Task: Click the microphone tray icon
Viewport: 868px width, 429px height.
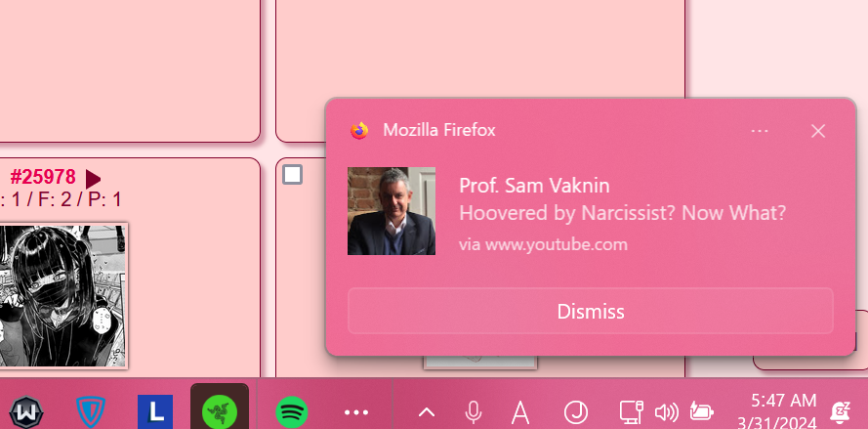Action: point(474,412)
